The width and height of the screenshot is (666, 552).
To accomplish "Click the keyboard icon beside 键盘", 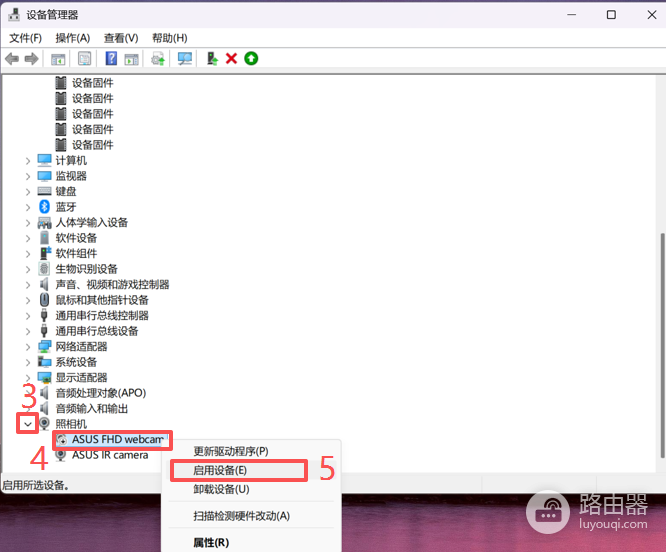I will (x=44, y=191).
